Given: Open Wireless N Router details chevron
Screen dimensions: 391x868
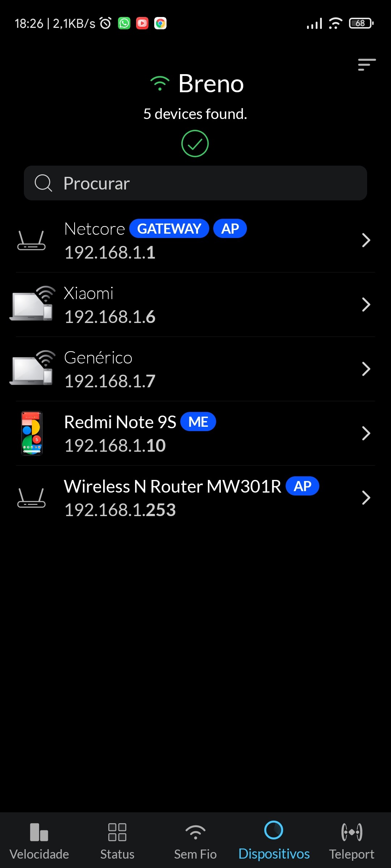Looking at the screenshot, I should 366,498.
